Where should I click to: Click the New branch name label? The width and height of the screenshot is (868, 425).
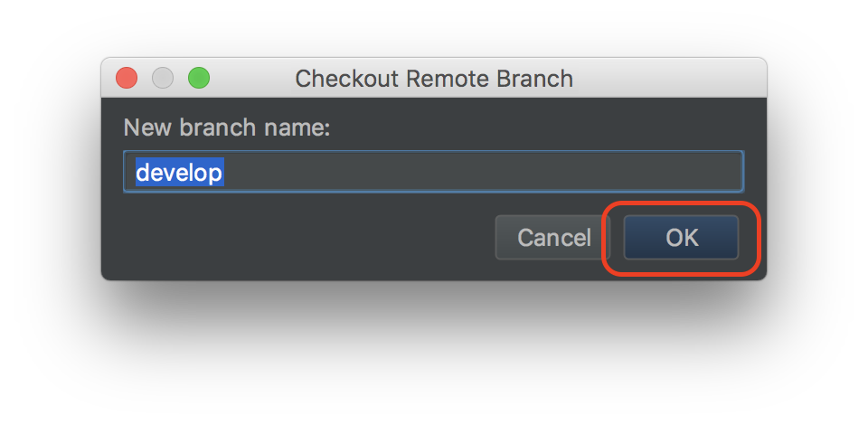(226, 127)
